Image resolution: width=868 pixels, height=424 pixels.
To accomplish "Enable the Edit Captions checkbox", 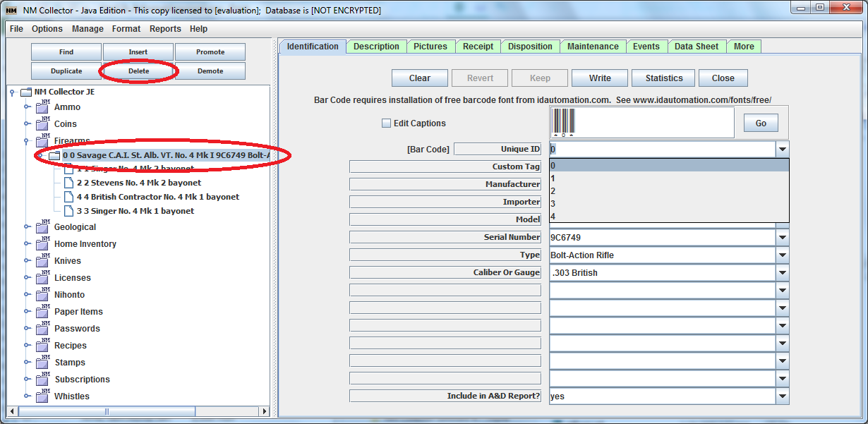I will tap(386, 123).
